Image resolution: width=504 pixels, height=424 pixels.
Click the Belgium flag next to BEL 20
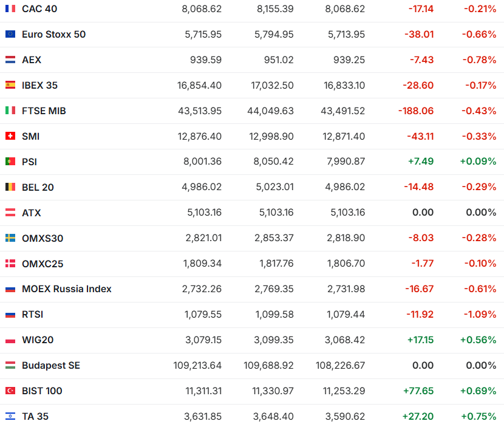point(10,188)
